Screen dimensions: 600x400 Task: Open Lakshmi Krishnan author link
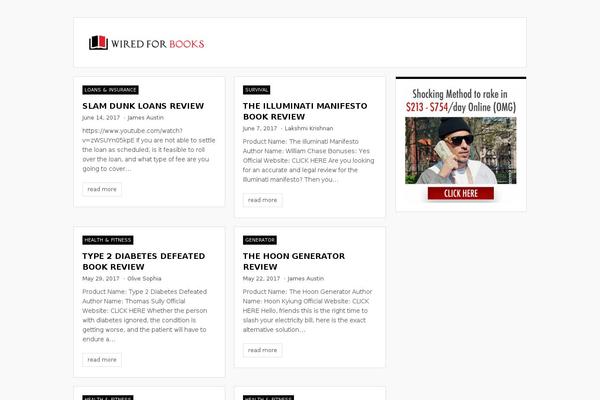coord(309,128)
